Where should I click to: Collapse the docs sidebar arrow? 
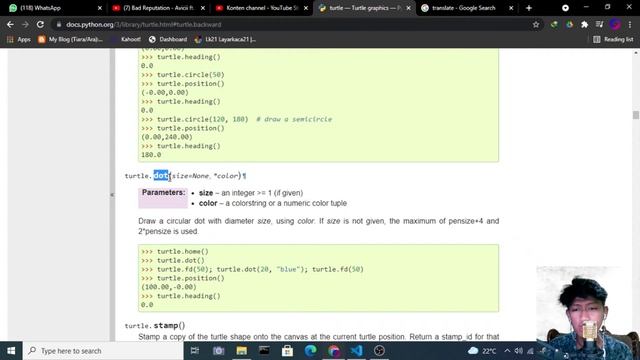(x=112, y=195)
